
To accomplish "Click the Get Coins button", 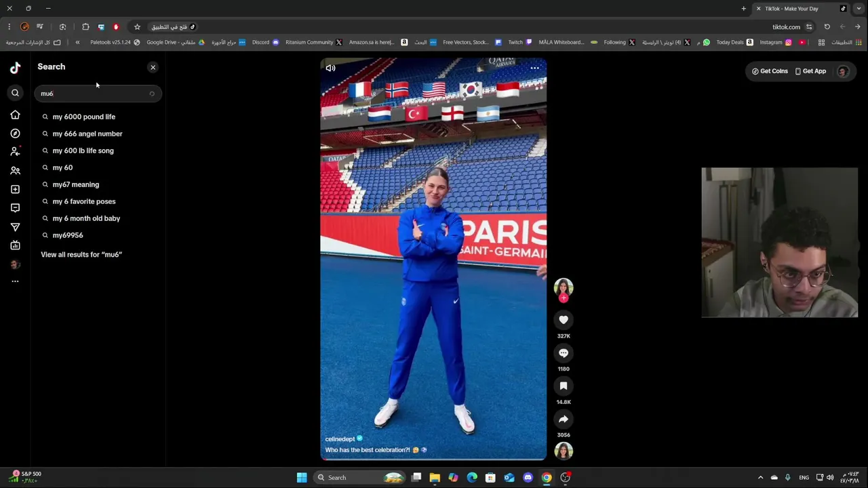I will pos(770,71).
